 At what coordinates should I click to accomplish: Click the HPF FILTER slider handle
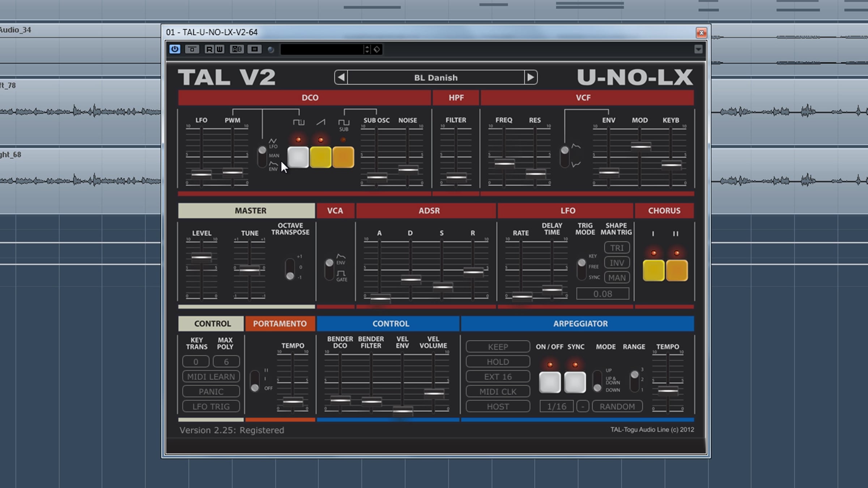tap(456, 177)
